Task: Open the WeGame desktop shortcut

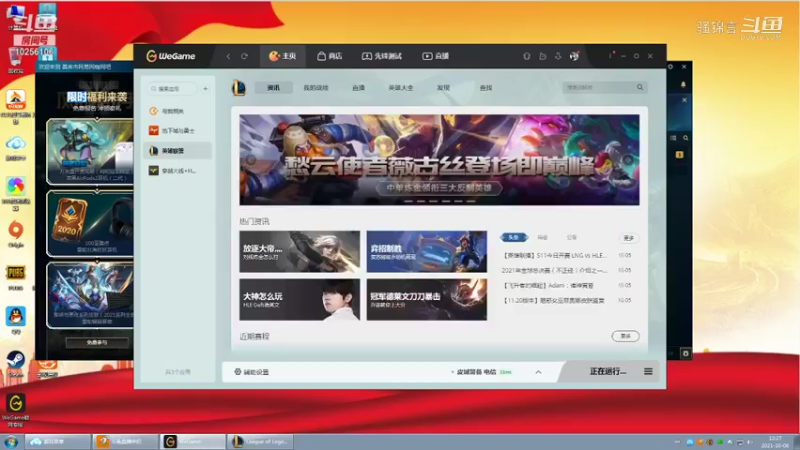Action: point(16,409)
